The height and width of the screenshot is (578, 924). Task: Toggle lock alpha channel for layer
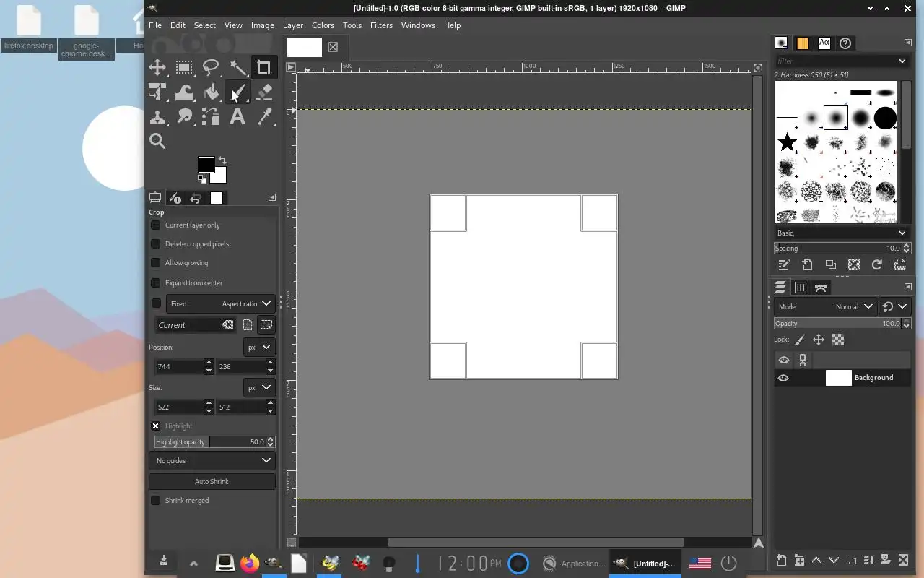(x=838, y=340)
